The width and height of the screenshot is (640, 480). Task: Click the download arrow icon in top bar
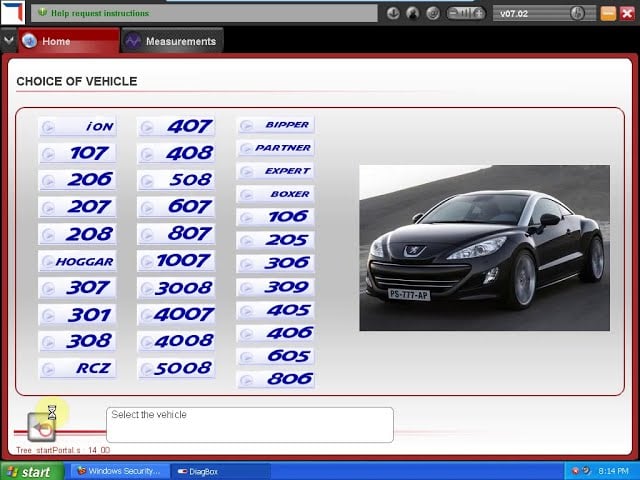(x=393, y=13)
